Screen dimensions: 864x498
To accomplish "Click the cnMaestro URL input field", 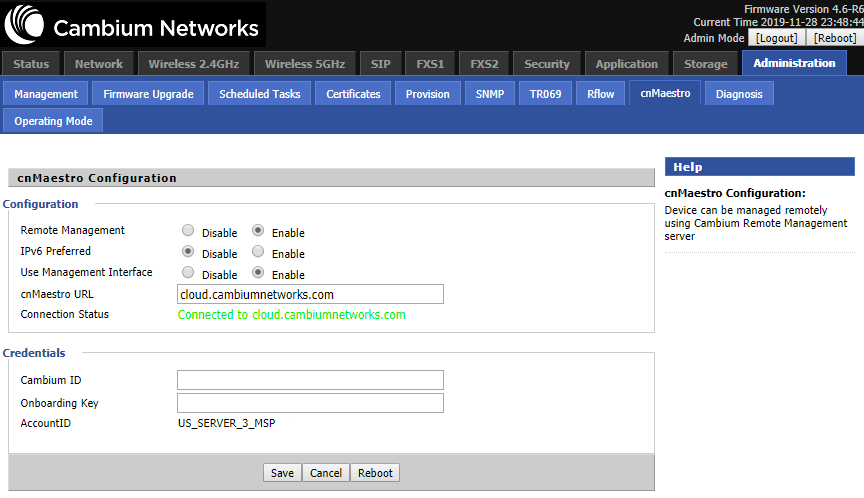I will tap(310, 294).
